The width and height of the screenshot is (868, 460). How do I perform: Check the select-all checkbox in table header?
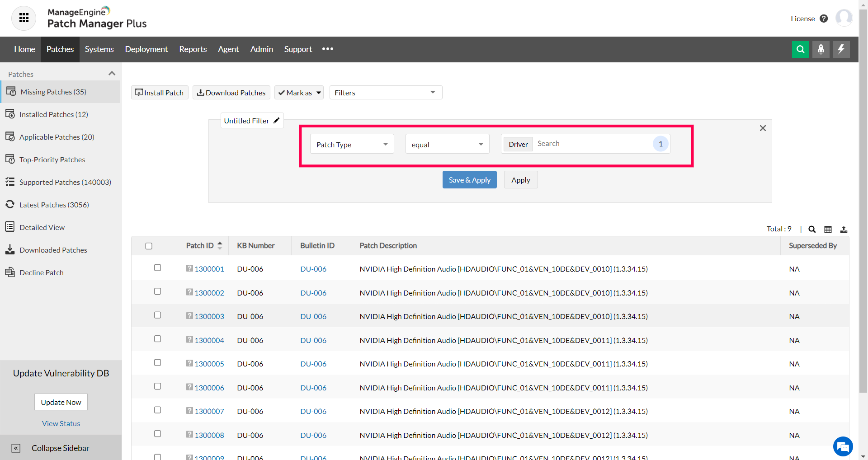point(149,246)
